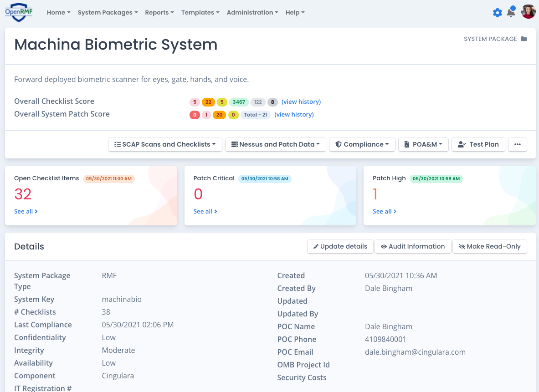The width and height of the screenshot is (539, 392).
Task: Select the orange 22 checklist score badge
Action: 208,102
